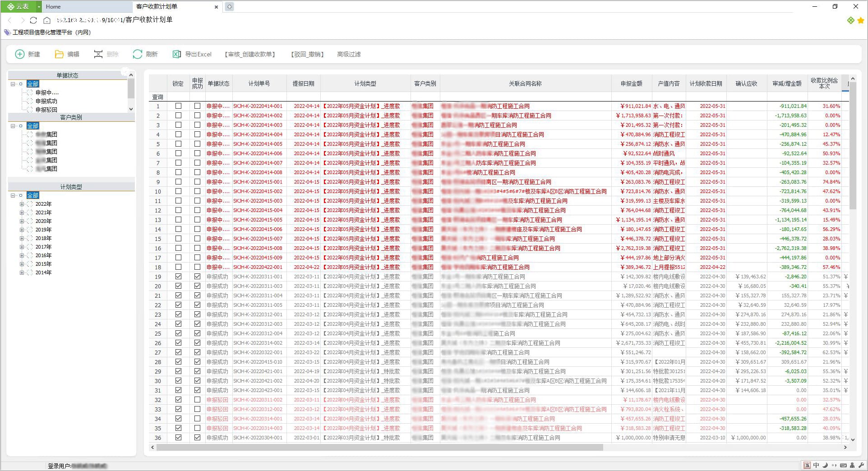The width and height of the screenshot is (868, 471).
Task: Open 高级过滤 advanced filter
Action: pyautogui.click(x=349, y=54)
